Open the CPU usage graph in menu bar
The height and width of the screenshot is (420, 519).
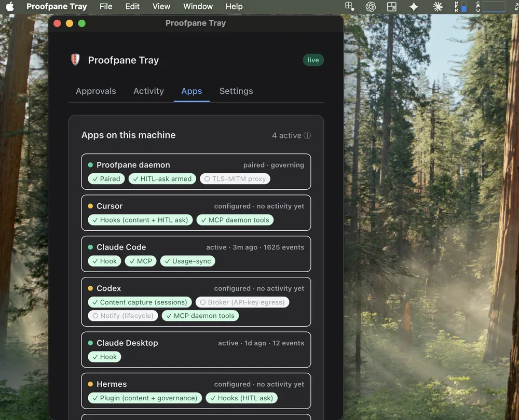click(x=491, y=7)
